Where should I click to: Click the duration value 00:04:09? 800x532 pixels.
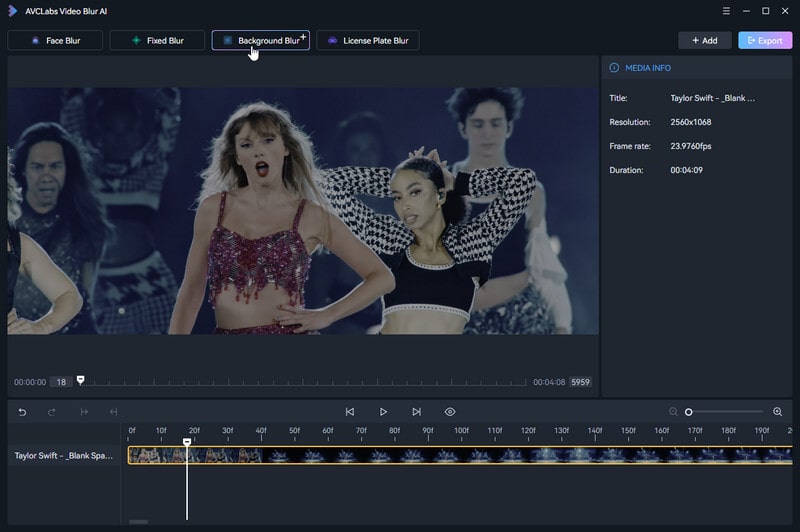686,170
